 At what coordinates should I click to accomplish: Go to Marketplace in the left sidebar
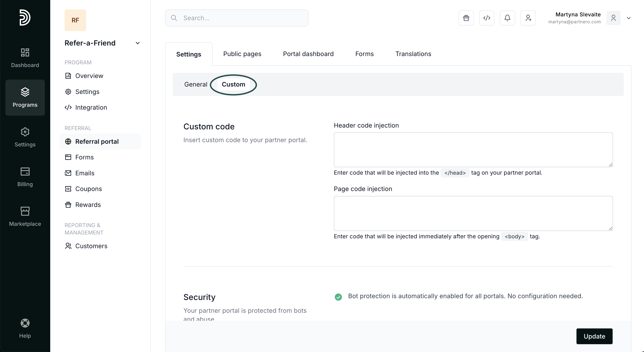[x=25, y=217]
